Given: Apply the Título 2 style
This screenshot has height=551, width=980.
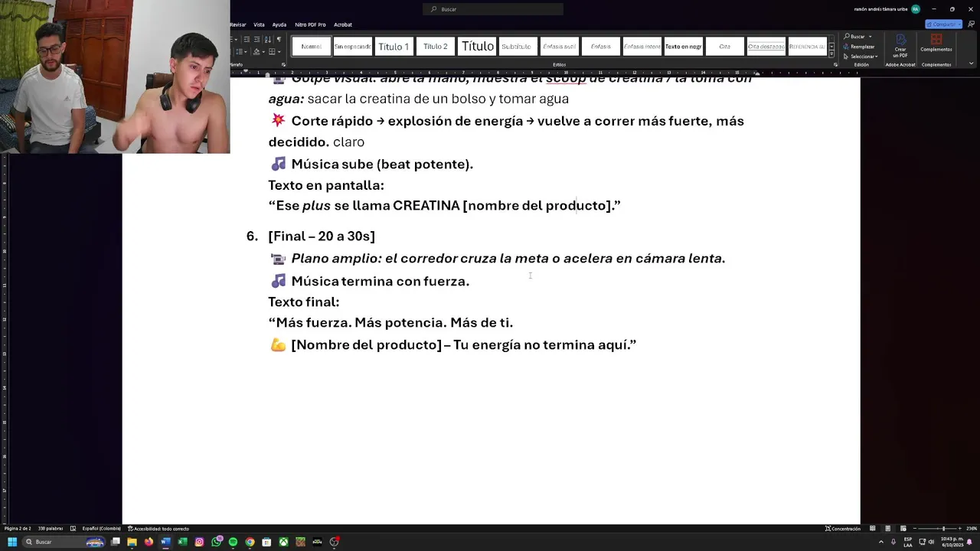Looking at the screenshot, I should 435,47.
